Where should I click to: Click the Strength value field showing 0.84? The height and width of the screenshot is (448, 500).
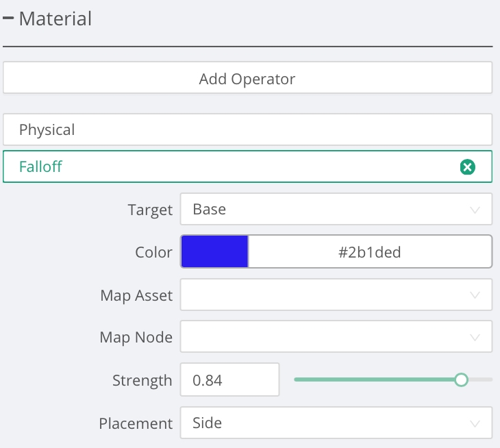pos(229,380)
